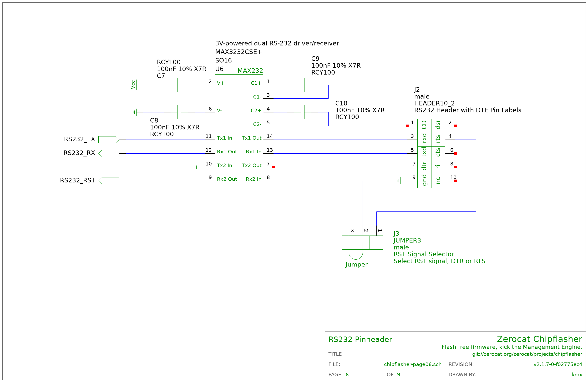Click the C1- pin label
Screen dimensions: 588x382
pos(257,97)
